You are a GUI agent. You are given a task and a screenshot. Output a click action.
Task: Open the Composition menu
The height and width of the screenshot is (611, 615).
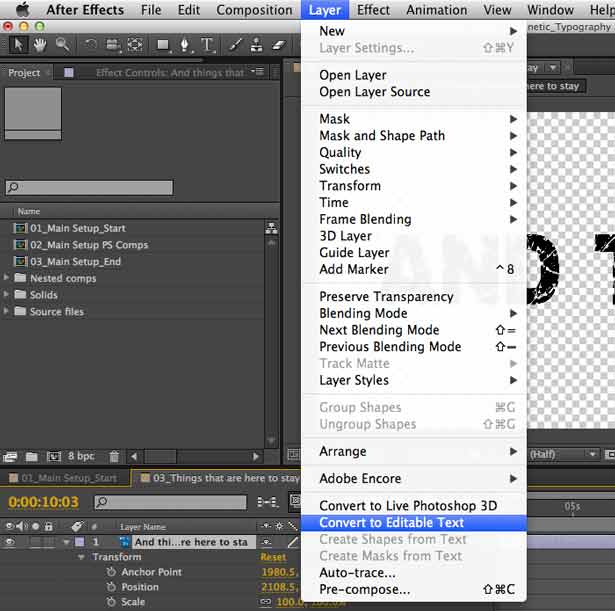254,10
